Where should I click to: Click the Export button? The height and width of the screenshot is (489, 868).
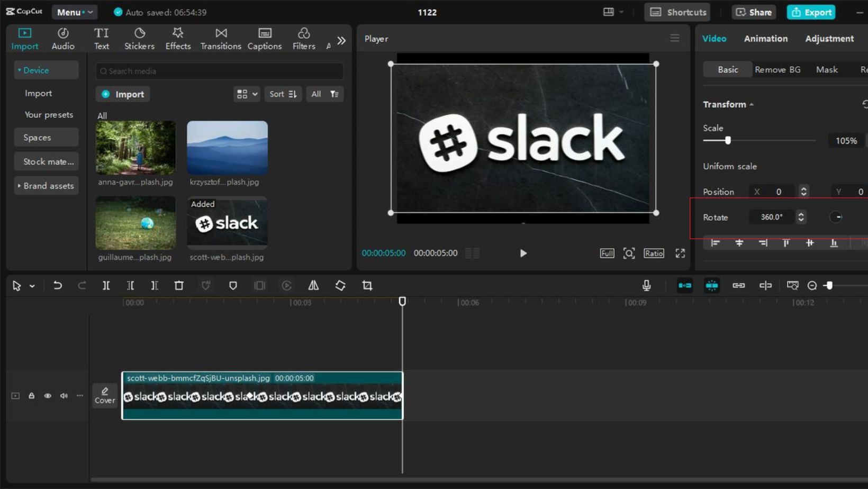click(811, 12)
